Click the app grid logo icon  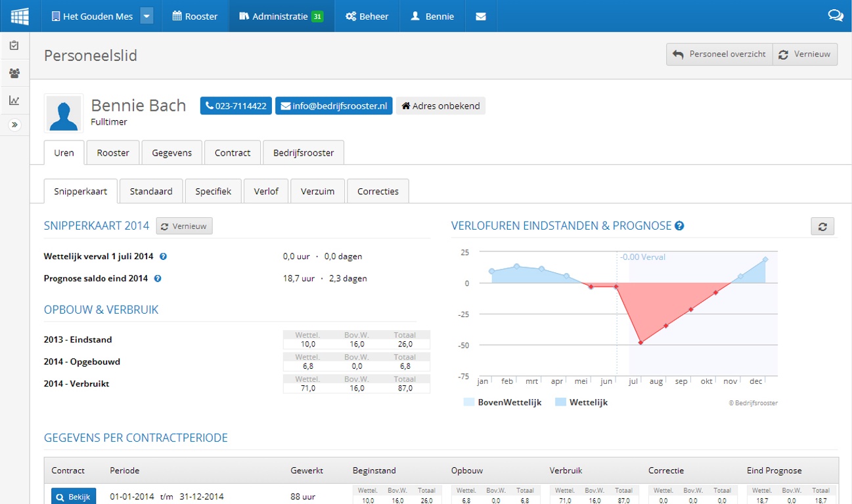[20, 16]
